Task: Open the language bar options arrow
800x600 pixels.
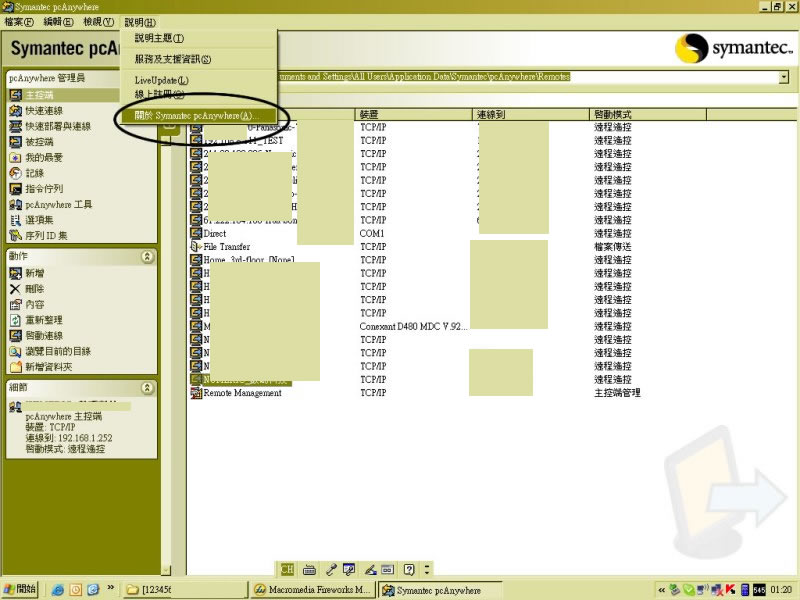Action: pyautogui.click(x=427, y=569)
